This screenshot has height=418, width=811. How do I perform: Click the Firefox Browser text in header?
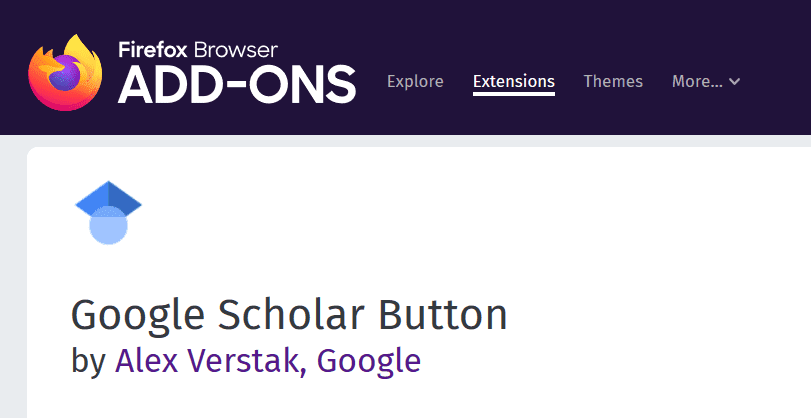point(198,50)
